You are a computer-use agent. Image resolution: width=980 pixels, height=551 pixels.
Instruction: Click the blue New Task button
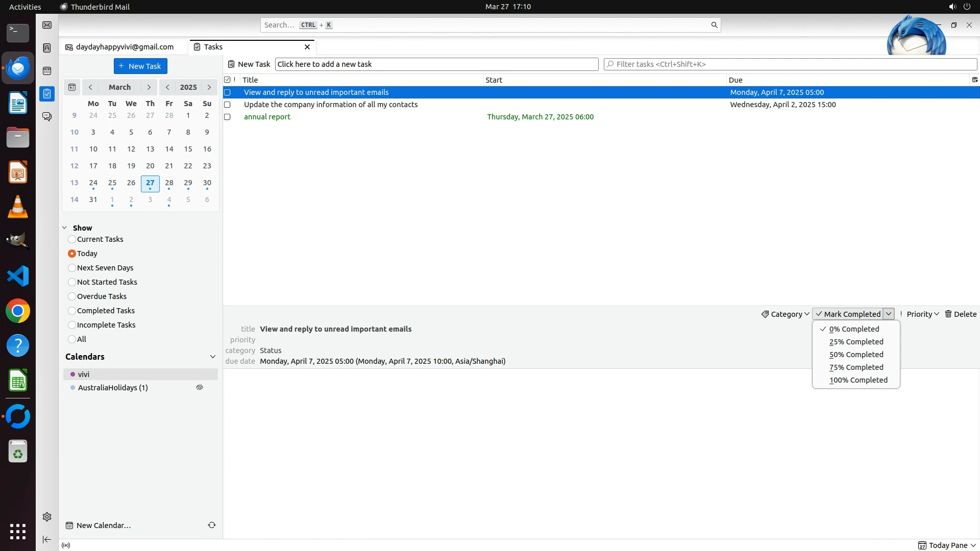pyautogui.click(x=140, y=66)
